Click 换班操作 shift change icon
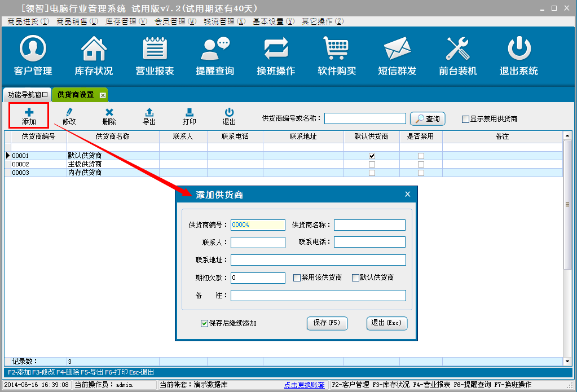Viewport: 577px width, 392px height. 276,55
